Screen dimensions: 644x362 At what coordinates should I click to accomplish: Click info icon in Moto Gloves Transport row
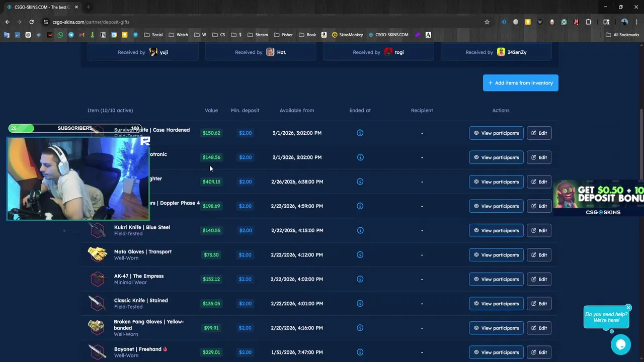(x=360, y=255)
